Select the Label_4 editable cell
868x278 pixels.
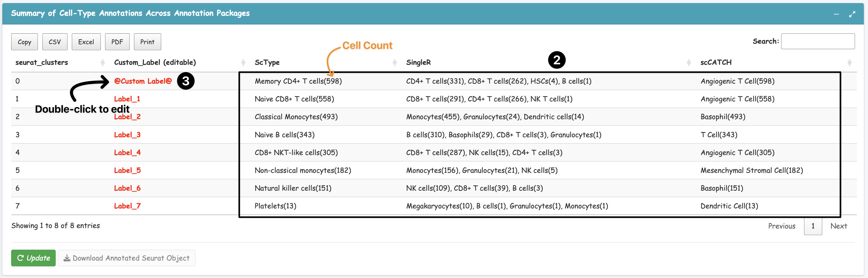pos(127,153)
